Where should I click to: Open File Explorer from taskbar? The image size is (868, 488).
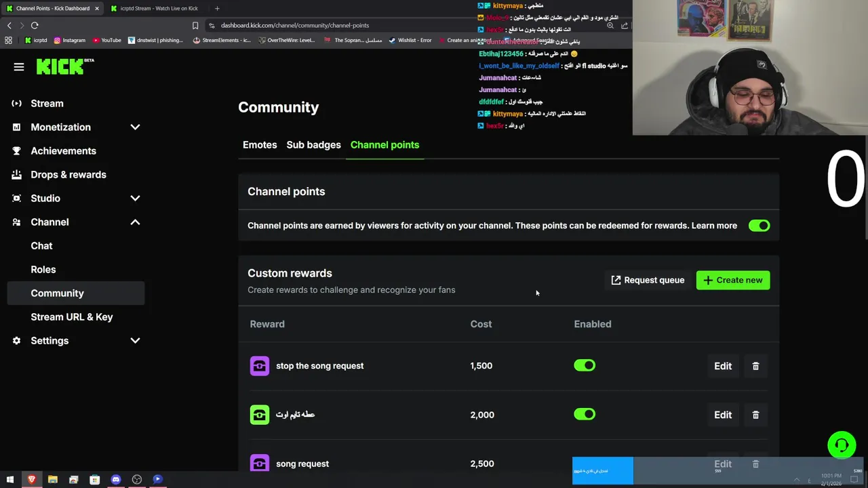tap(53, 479)
